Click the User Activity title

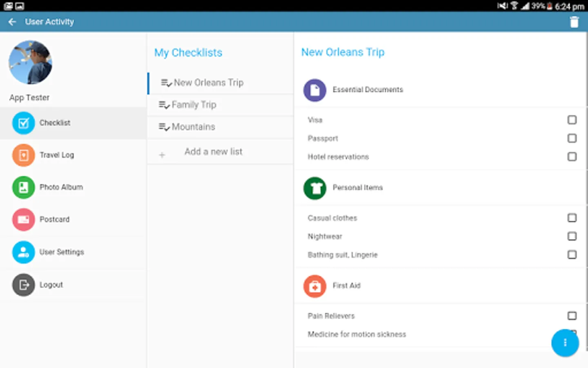pos(49,22)
